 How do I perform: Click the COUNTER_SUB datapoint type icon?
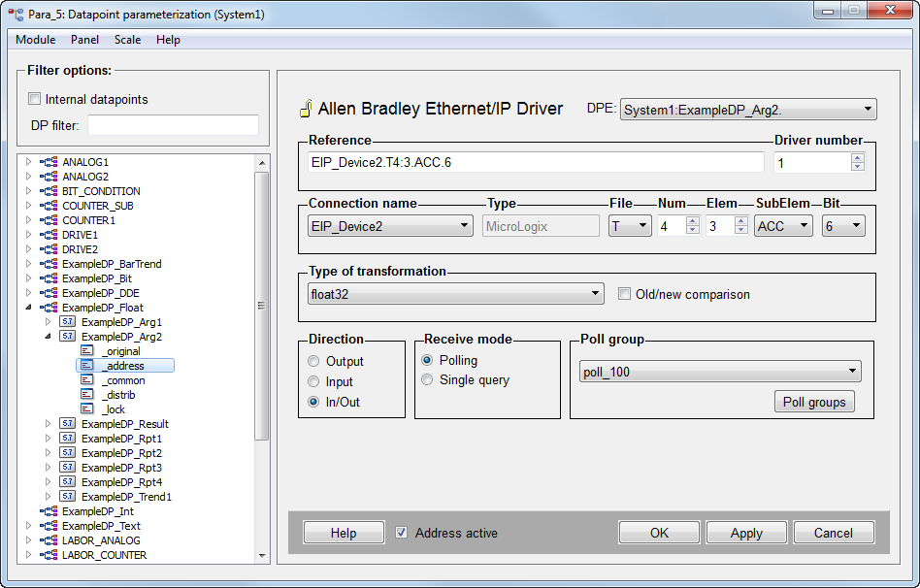(48, 206)
